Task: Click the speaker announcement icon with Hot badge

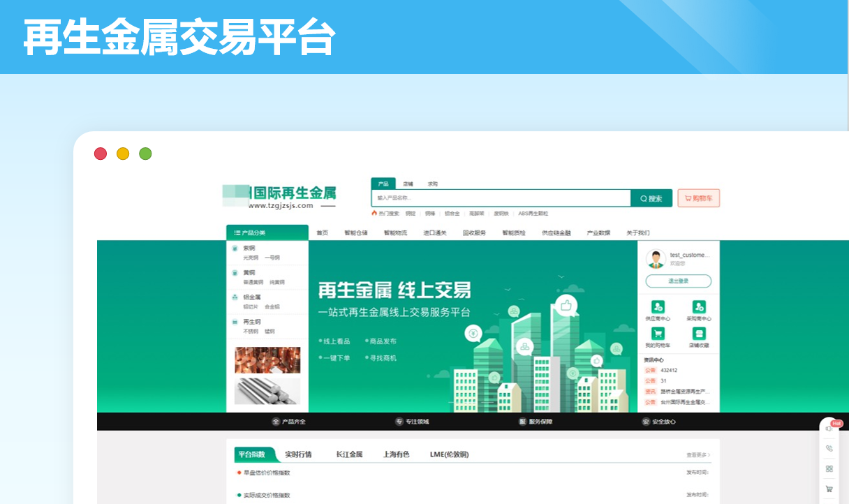Action: (829, 428)
